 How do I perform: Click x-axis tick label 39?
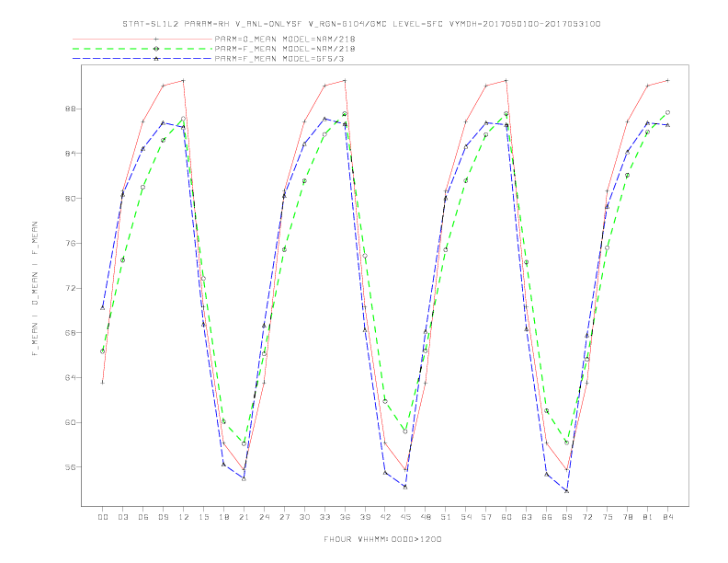[x=365, y=517]
